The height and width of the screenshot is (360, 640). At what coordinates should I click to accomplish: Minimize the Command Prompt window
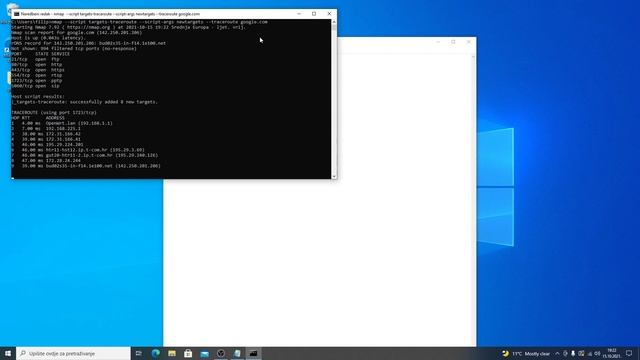[x=299, y=14]
